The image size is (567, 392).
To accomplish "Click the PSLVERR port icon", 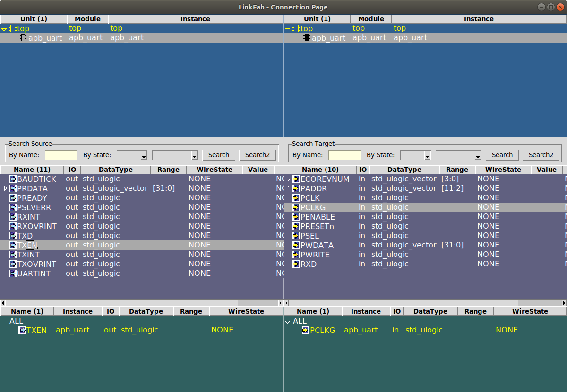I will point(13,207).
